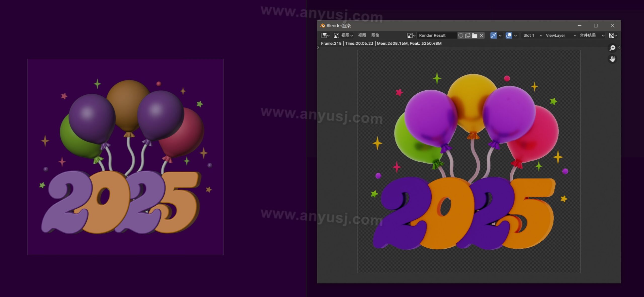Viewport: 644px width, 297px height.
Task: Click the rendered 2025 balloon image
Action: click(469, 161)
